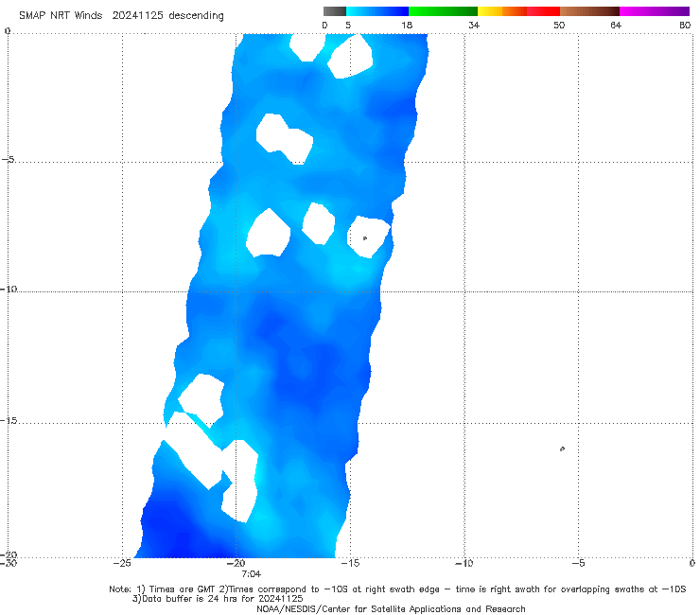Click the gray 0–5 segment of the color bar
The height and width of the screenshot is (615, 700).
(x=335, y=11)
